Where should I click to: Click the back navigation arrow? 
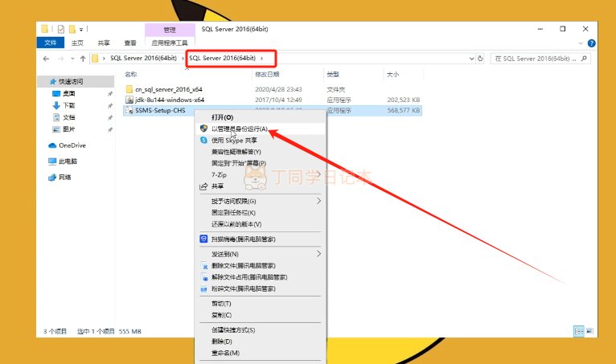(46, 59)
